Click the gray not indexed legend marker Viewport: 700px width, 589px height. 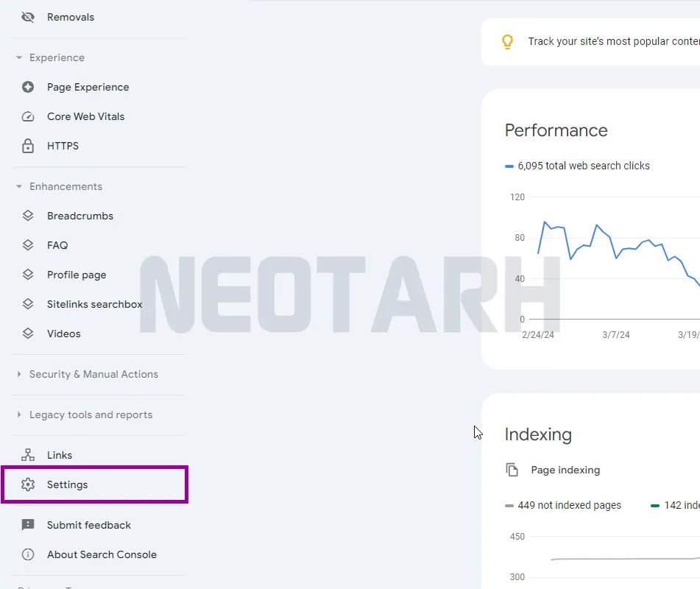(509, 506)
